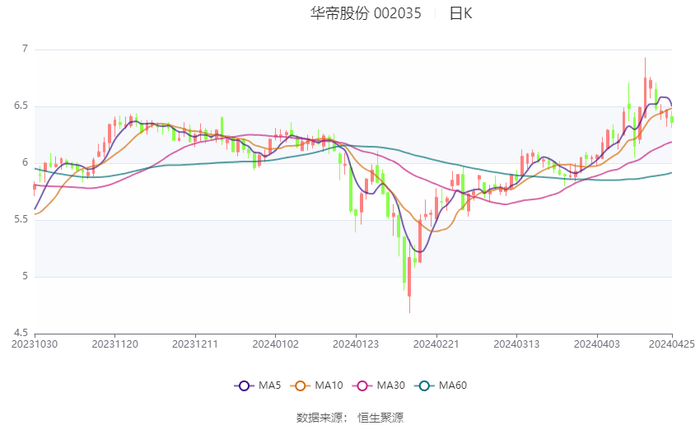The height and width of the screenshot is (426, 700).
Task: Hide the MA30 line via its legend label
Action: point(390,386)
